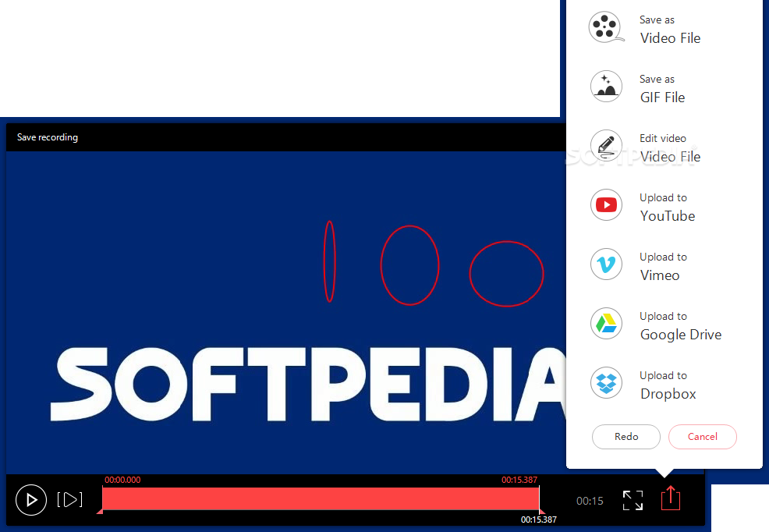Viewport: 769px width, 532px height.
Task: Click the YouTube upload icon
Action: point(606,205)
